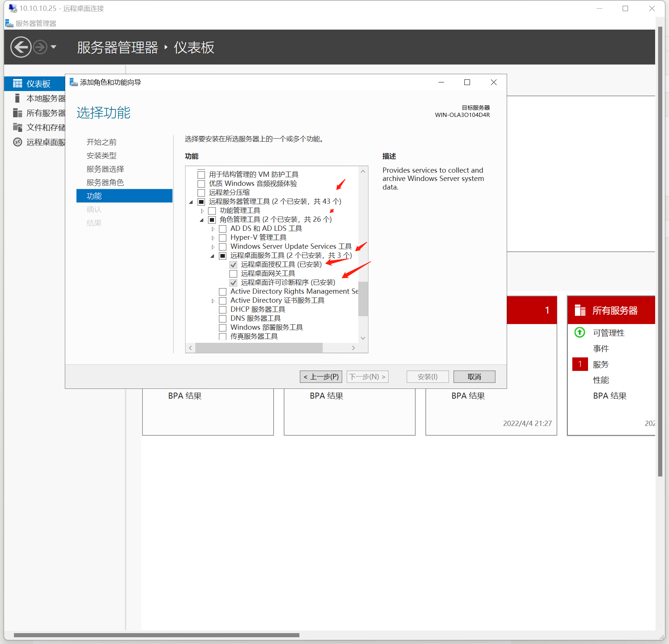Screen dimensions: 669x644
Task: Open the navigation history dropdown arrow
Action: tap(53, 47)
